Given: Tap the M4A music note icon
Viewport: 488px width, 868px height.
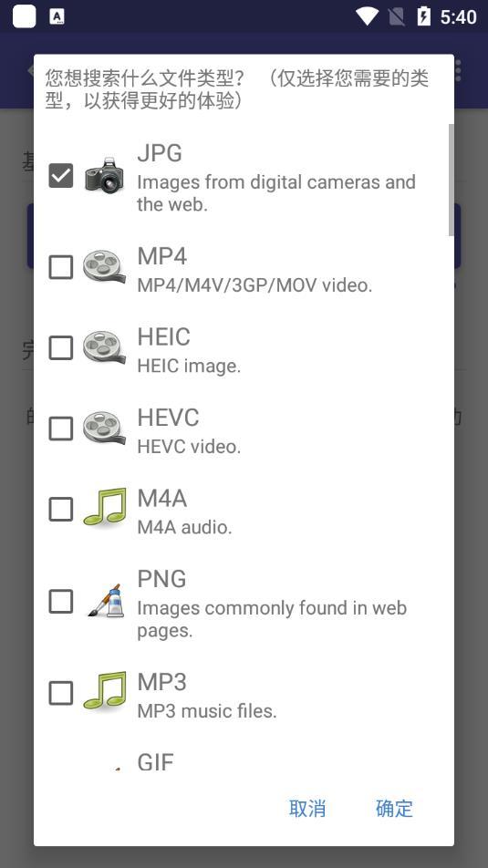Looking at the screenshot, I should pyautogui.click(x=105, y=507).
